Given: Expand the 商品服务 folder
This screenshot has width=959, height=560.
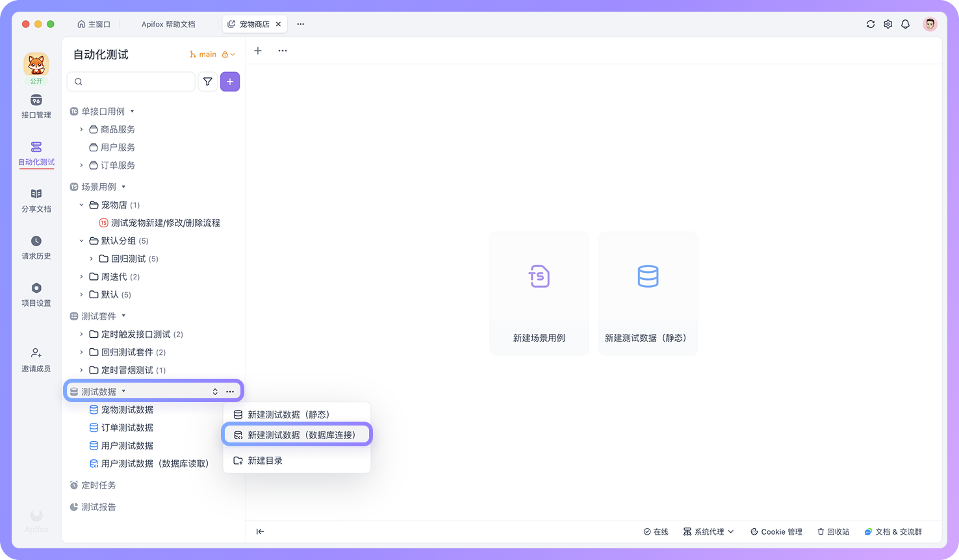Looking at the screenshot, I should pyautogui.click(x=81, y=129).
